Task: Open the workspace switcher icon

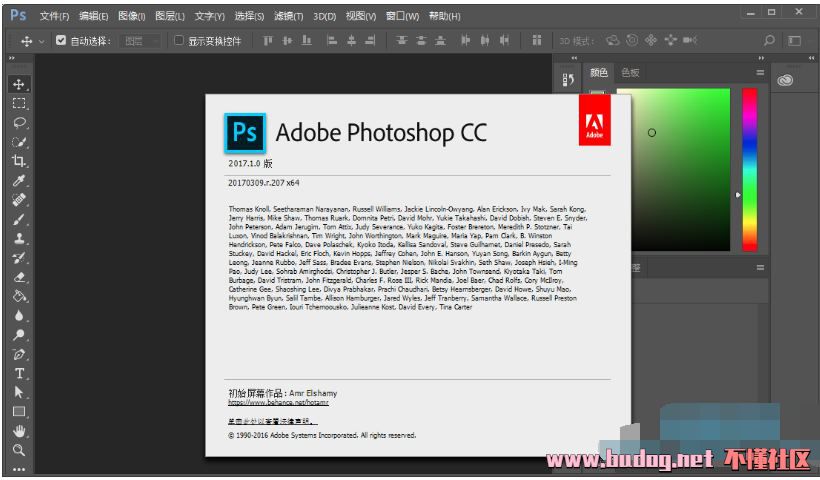Action: (x=794, y=40)
